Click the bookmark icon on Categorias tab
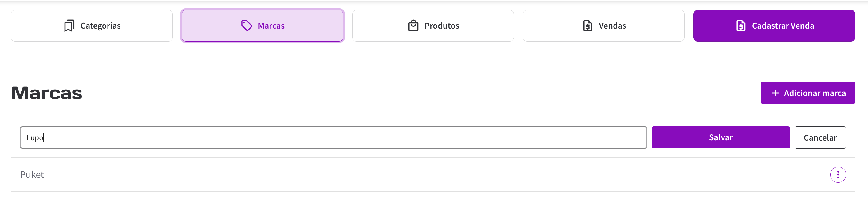Screen dimensions: 868x203 click(x=69, y=26)
